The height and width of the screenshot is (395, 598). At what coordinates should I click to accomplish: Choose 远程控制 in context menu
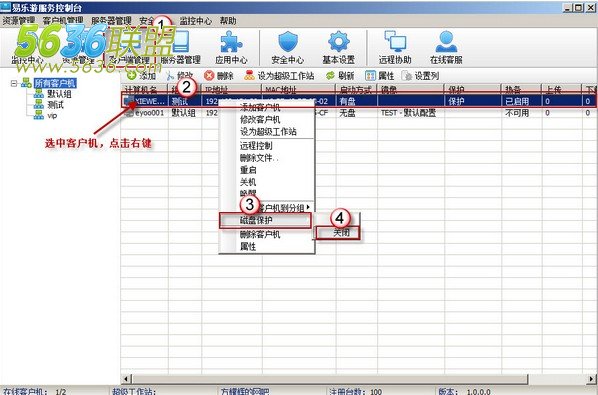click(x=256, y=145)
